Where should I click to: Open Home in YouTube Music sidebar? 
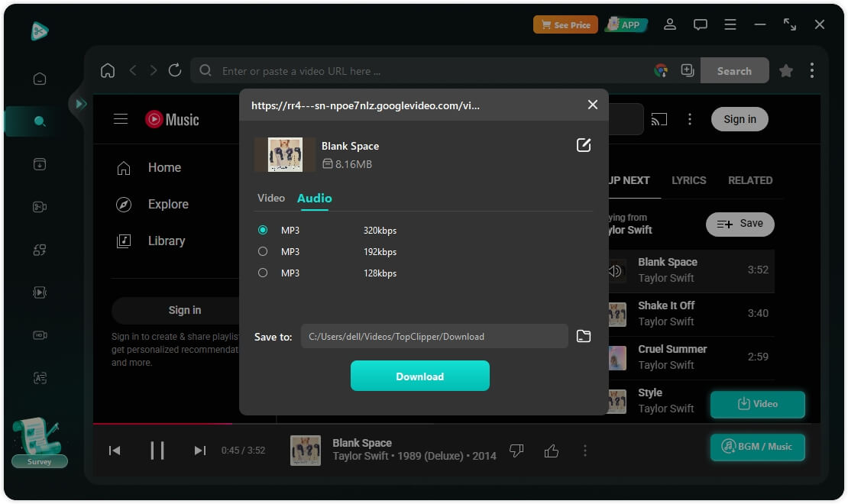(x=149, y=168)
